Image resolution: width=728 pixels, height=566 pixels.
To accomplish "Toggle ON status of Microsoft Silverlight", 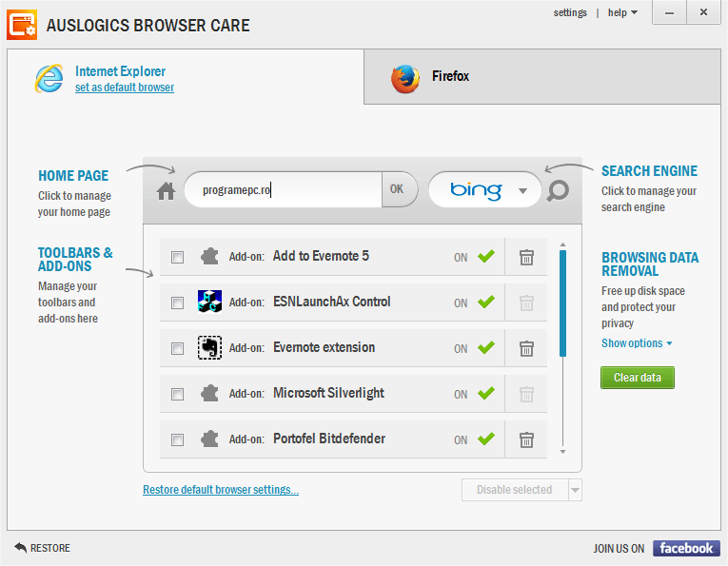I will pyautogui.click(x=475, y=394).
